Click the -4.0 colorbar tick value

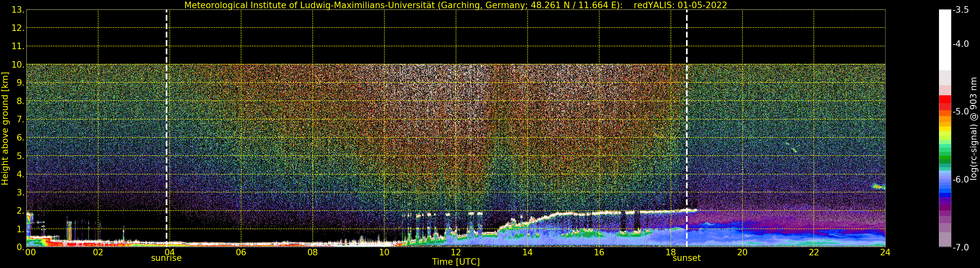[x=960, y=44]
